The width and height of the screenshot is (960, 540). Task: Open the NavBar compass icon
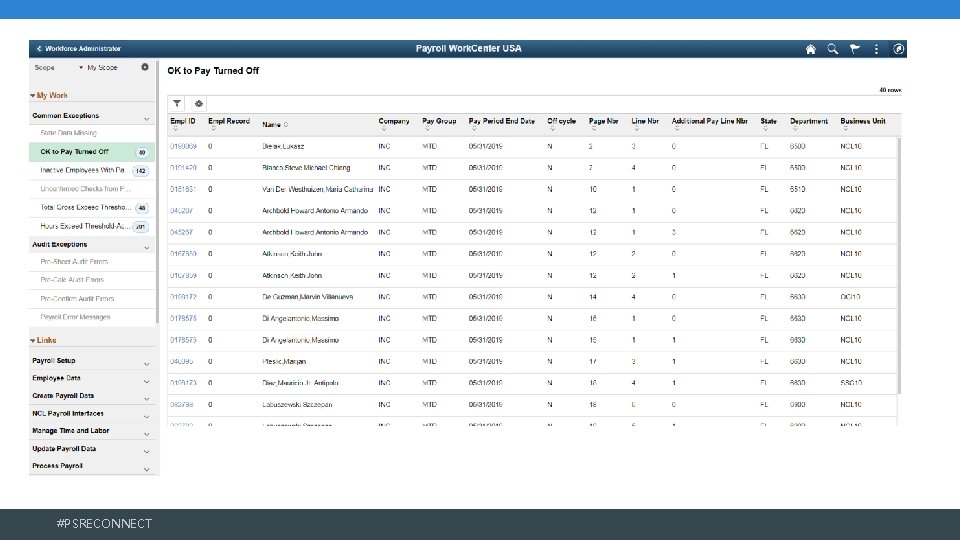[x=898, y=49]
